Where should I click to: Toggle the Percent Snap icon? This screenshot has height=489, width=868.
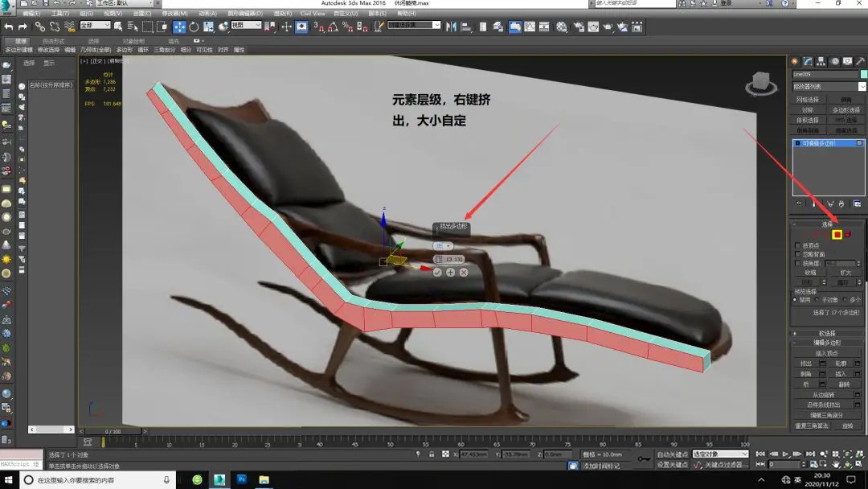[348, 26]
